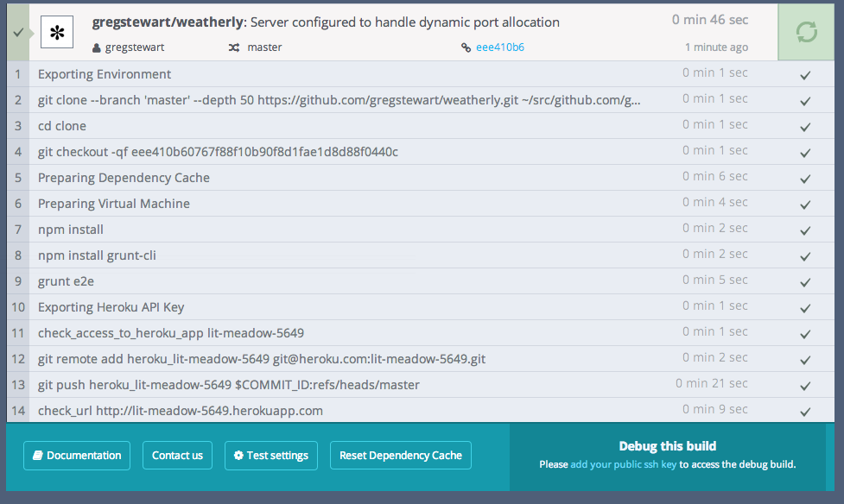Toggle success checkmark on npm install step
844x504 pixels.
(x=805, y=230)
